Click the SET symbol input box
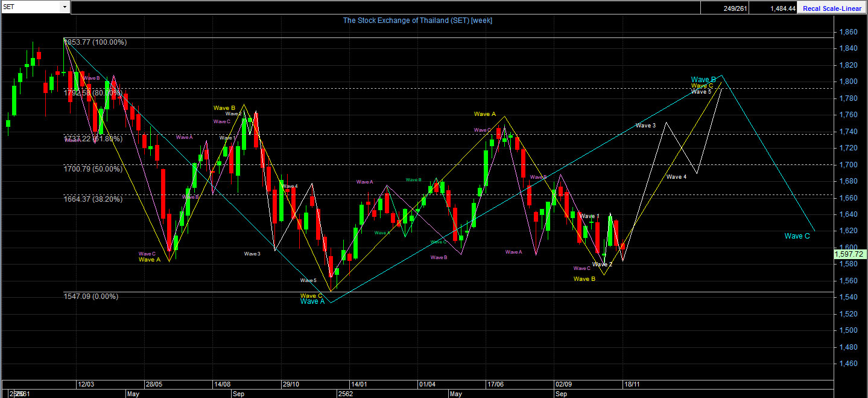 coord(31,7)
